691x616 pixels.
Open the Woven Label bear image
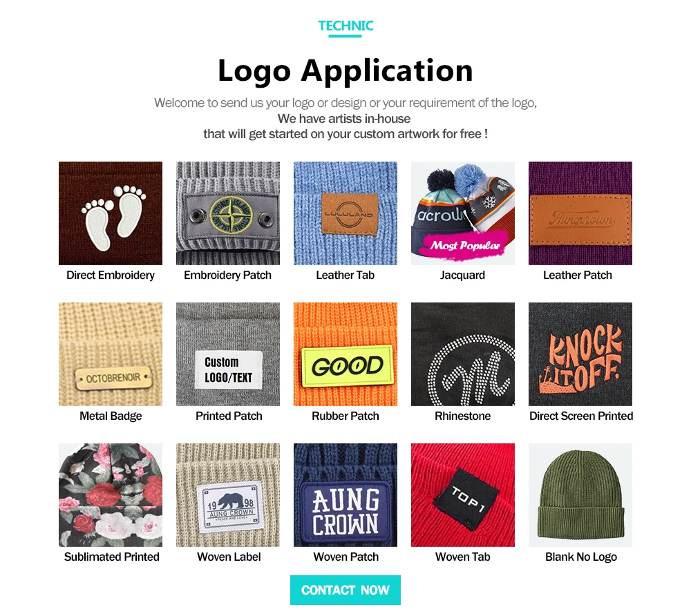tap(228, 495)
